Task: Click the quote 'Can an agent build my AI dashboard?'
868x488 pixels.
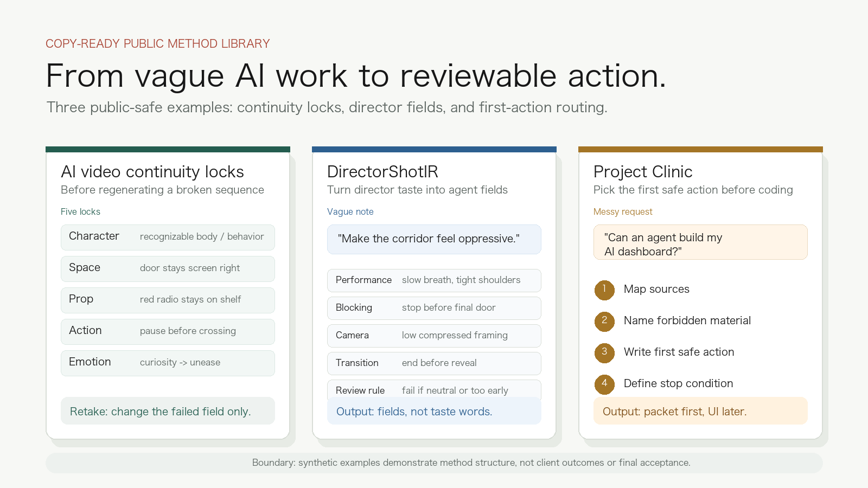Action: tap(663, 245)
